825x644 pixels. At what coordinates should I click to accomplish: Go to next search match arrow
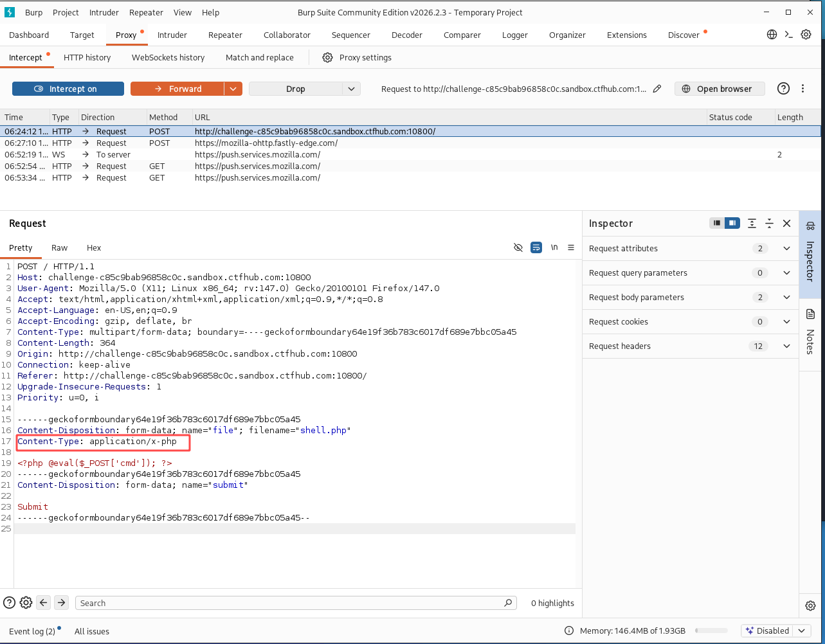61,602
